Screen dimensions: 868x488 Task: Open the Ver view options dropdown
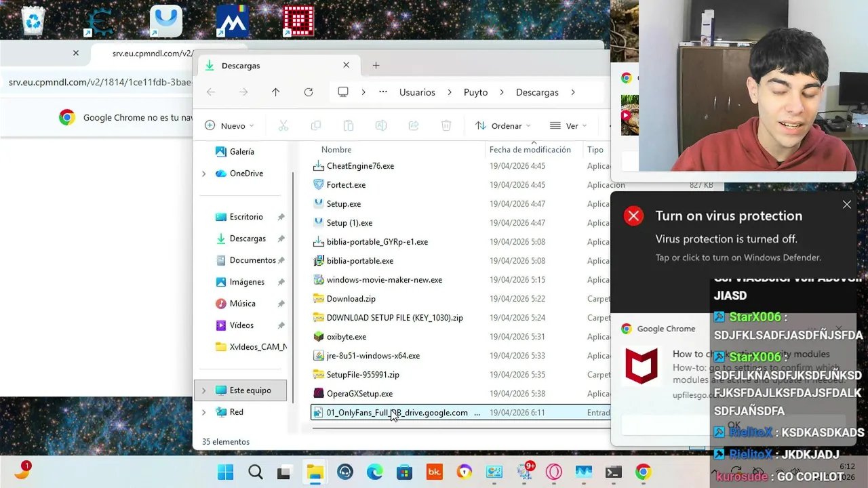(x=568, y=125)
